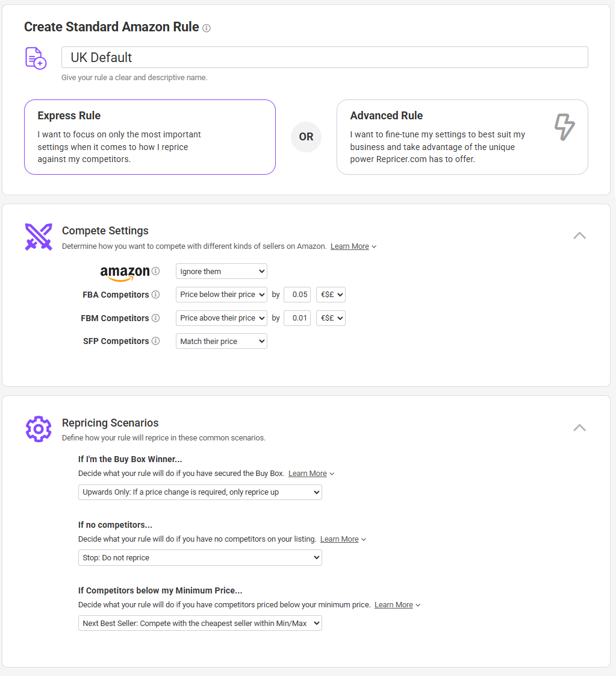The width and height of the screenshot is (616, 676).
Task: Click the FBA Competitors info icon
Action: click(x=155, y=295)
